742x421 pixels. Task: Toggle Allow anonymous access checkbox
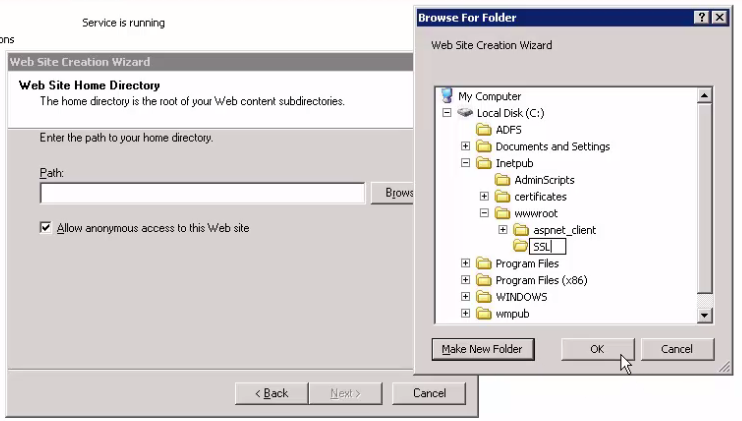click(x=46, y=228)
